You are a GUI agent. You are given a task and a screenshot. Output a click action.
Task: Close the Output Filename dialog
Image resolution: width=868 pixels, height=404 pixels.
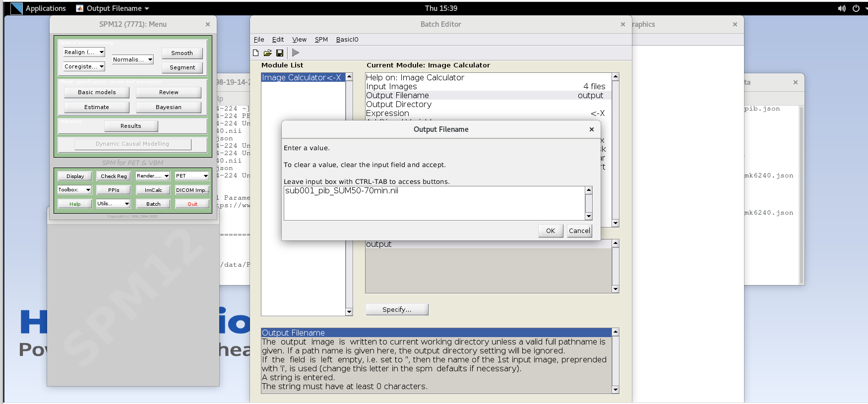pos(592,129)
